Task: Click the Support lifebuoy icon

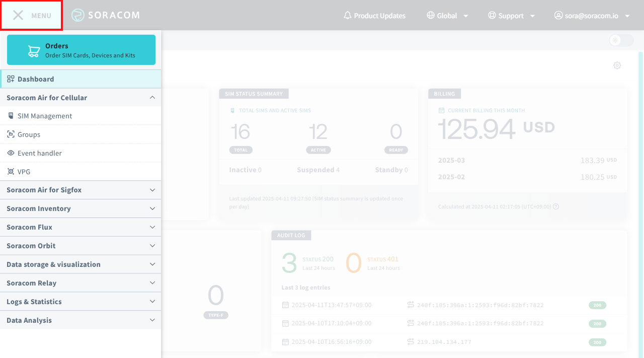Action: (x=492, y=16)
